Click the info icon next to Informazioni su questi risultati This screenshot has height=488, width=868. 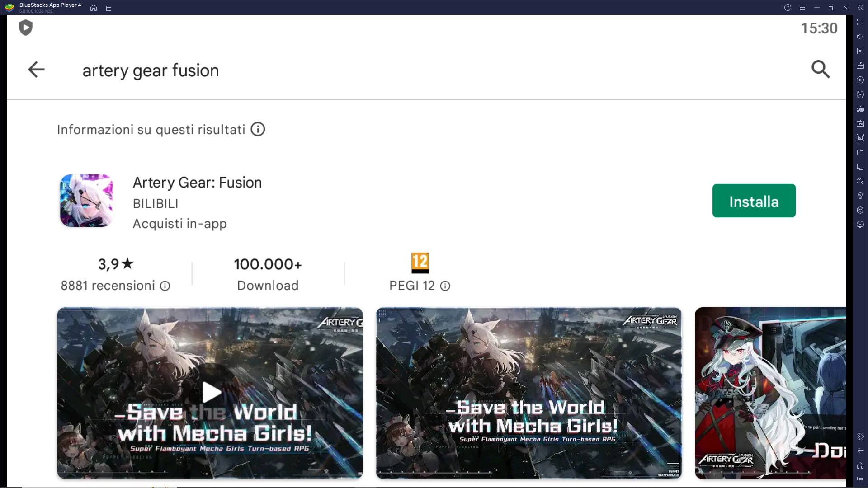coord(258,130)
